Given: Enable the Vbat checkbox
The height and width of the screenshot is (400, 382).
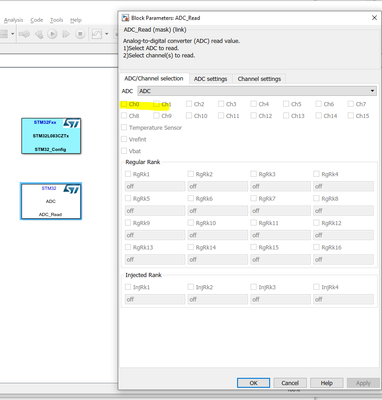Looking at the screenshot, I should point(124,151).
